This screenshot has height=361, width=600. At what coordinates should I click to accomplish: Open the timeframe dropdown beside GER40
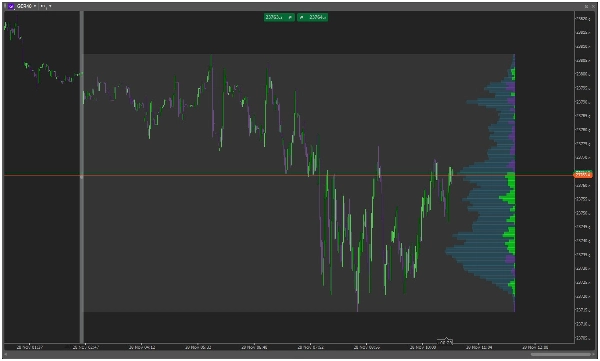[46, 6]
